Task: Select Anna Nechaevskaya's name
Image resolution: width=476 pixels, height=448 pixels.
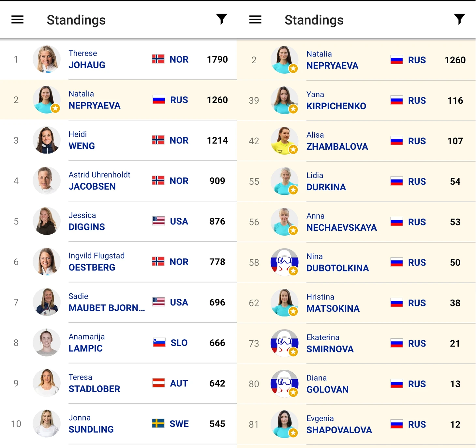Action: pos(341,222)
